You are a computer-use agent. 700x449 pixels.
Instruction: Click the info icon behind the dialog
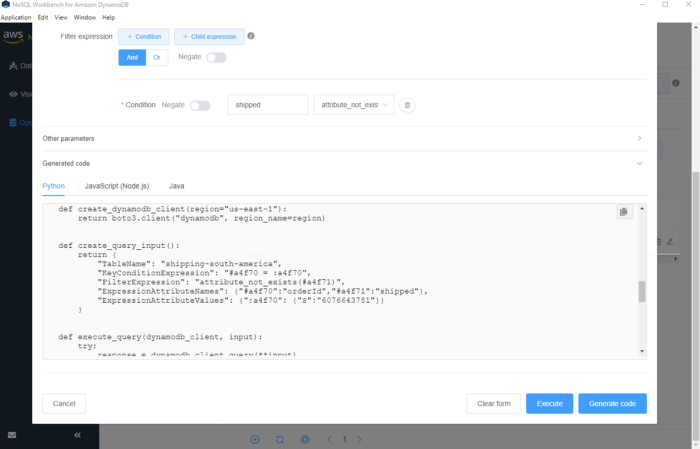point(676,83)
